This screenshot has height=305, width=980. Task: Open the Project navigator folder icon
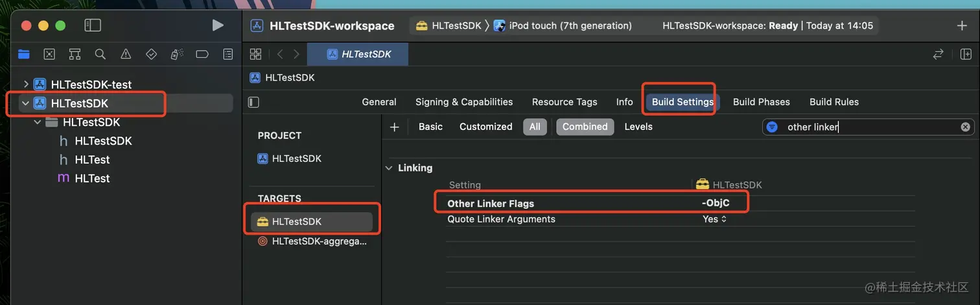[x=24, y=55]
